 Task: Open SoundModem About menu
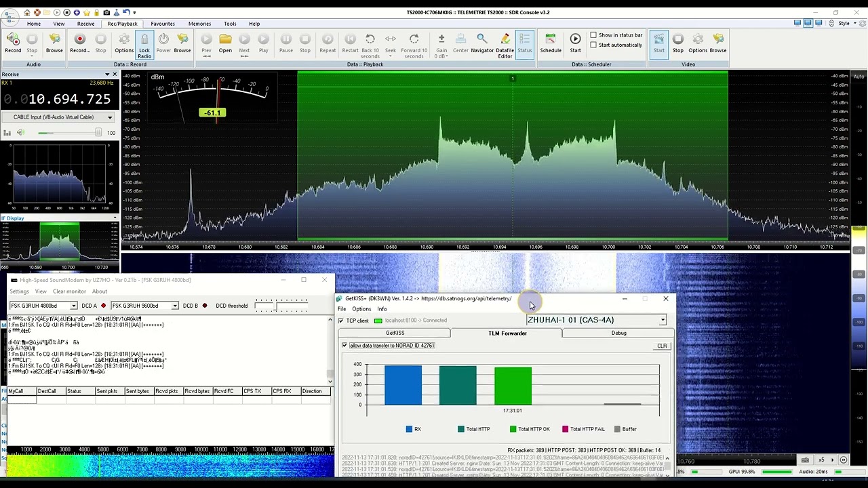pyautogui.click(x=100, y=291)
